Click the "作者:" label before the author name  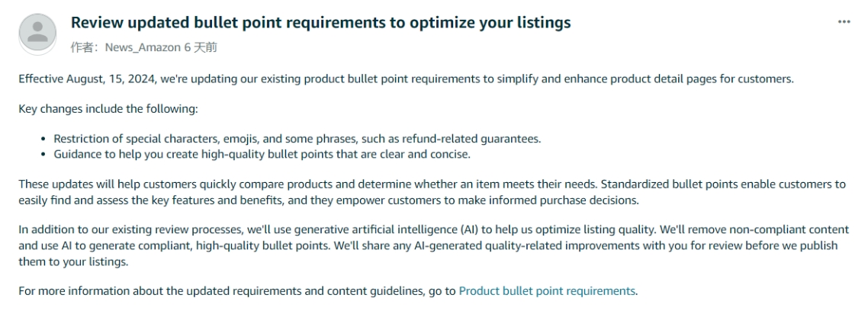point(85,47)
